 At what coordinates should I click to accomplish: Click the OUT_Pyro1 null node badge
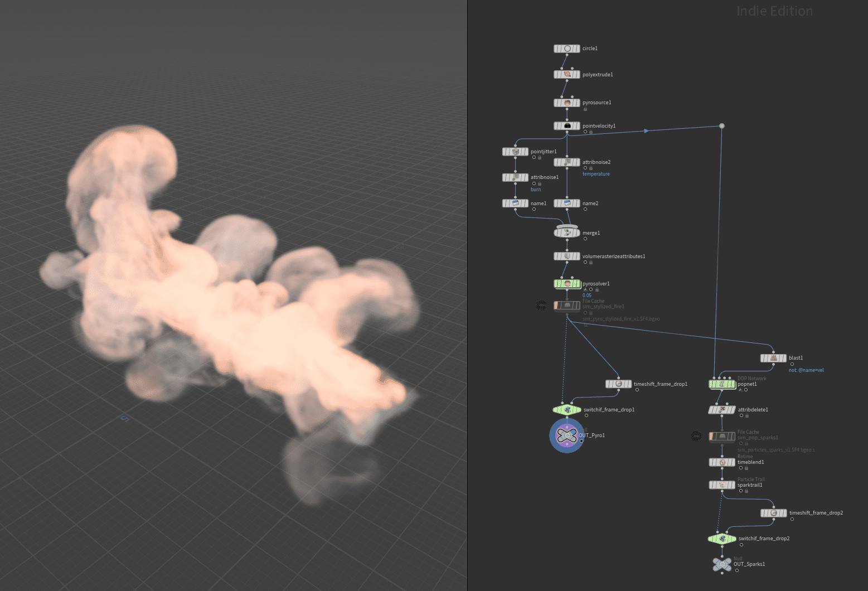581,441
